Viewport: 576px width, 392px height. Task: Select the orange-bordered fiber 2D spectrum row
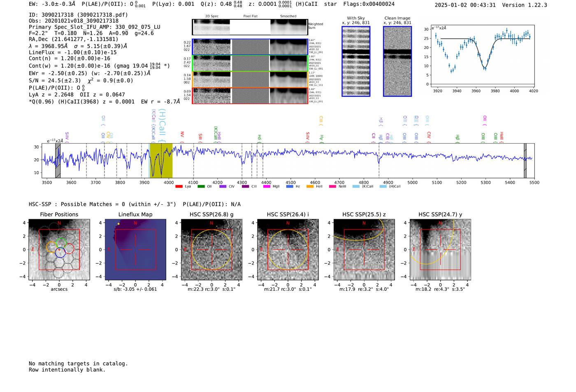[x=250, y=79]
